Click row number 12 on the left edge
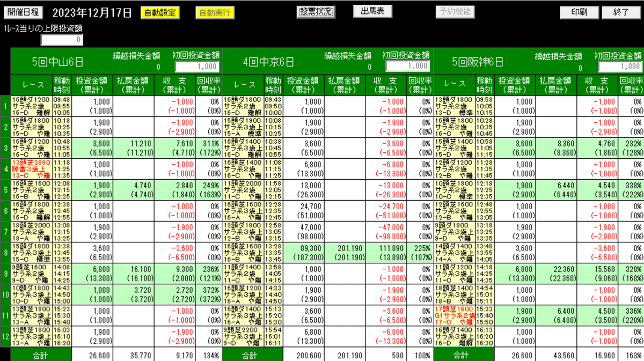The width and height of the screenshot is (644, 361). click(x=5, y=336)
